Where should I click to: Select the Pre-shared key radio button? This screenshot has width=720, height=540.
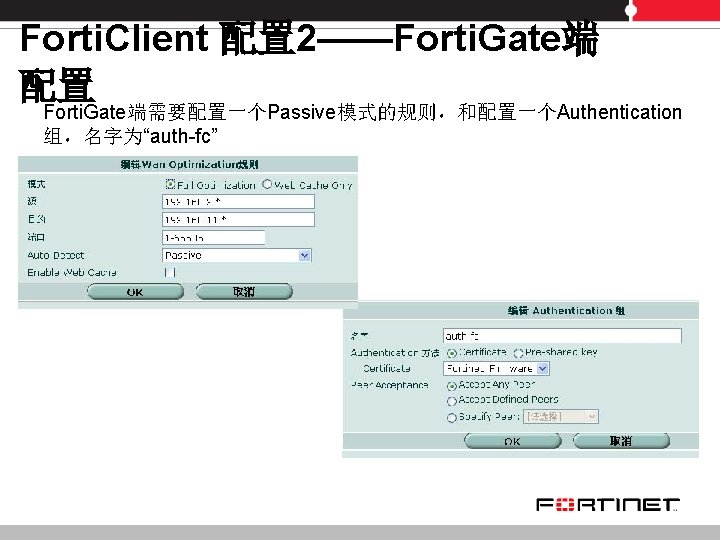tap(518, 353)
